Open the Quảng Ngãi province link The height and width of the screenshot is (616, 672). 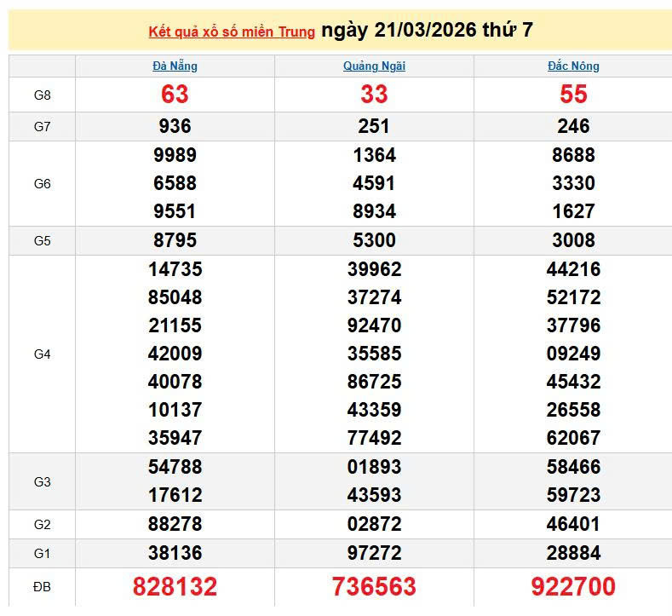coord(374,66)
